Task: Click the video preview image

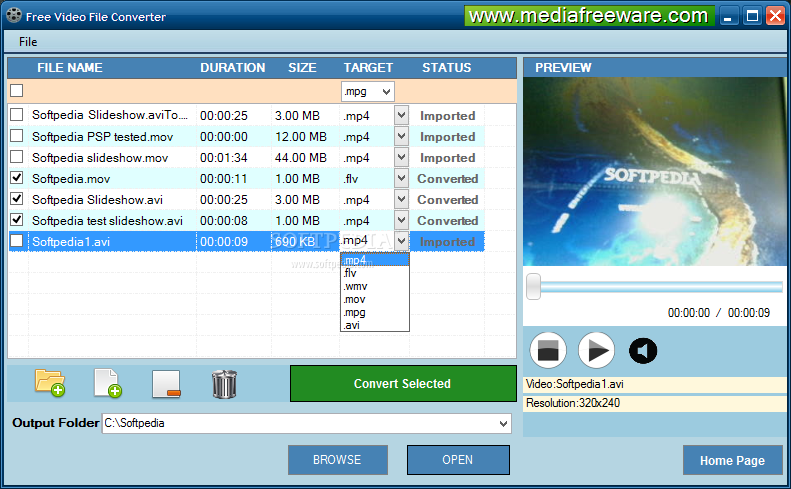Action: [x=654, y=172]
